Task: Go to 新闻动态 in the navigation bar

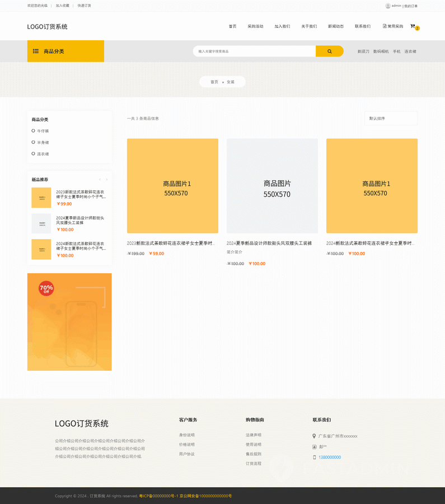Action: pos(336,26)
